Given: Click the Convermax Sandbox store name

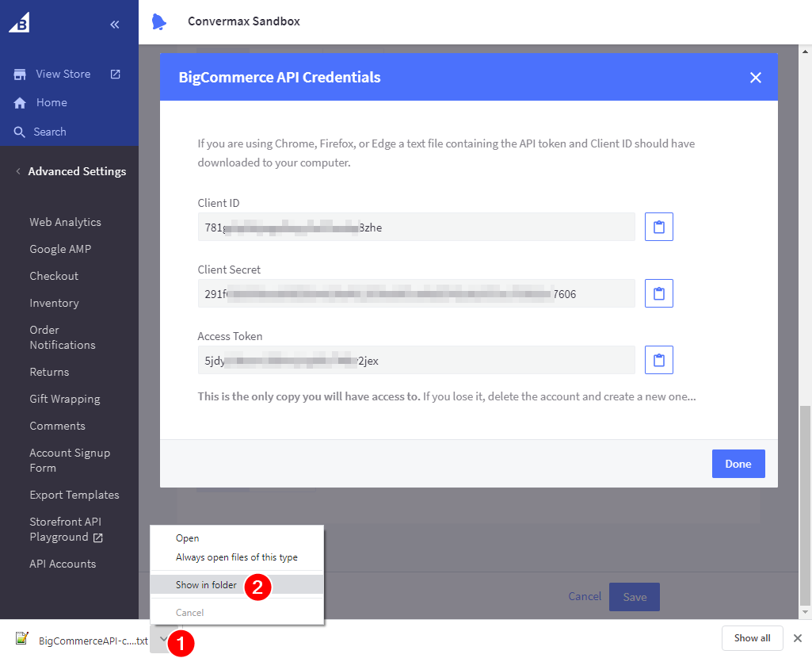Looking at the screenshot, I should 244,21.
